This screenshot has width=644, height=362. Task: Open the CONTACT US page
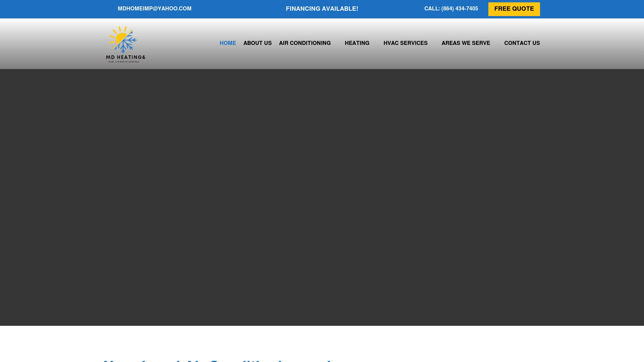(x=522, y=43)
